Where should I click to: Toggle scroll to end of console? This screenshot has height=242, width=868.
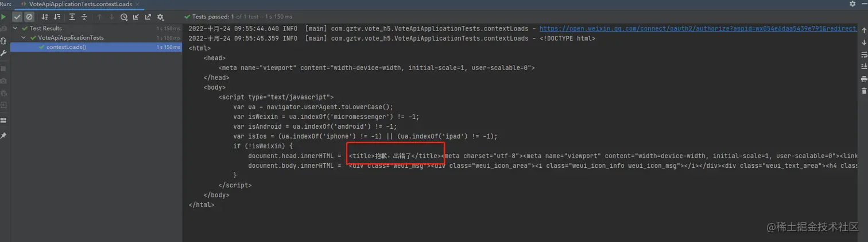point(864,67)
